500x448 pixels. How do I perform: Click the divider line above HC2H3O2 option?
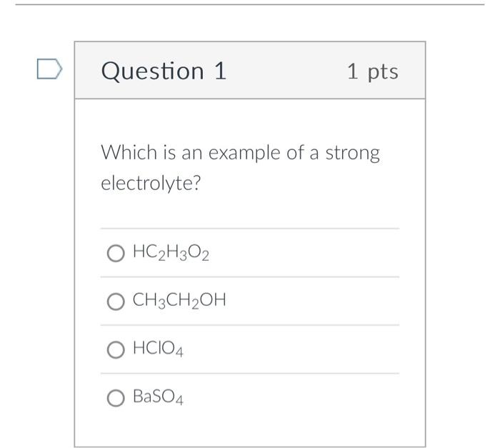pos(250,229)
